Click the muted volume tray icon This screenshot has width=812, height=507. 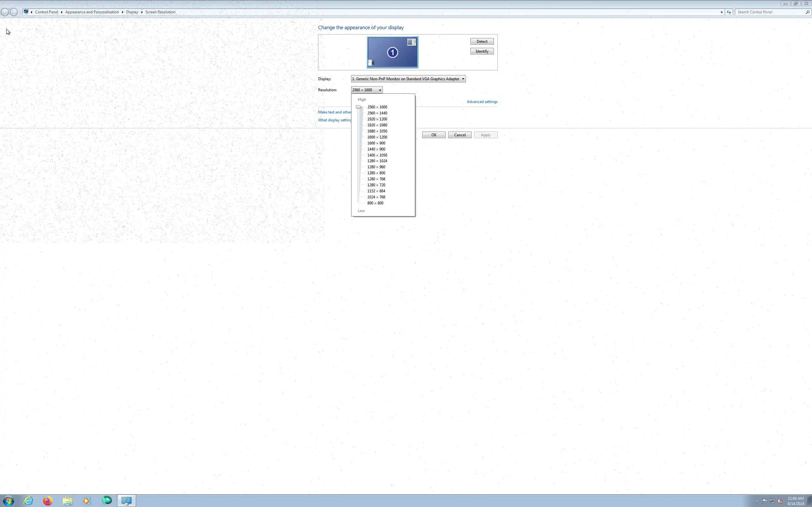(x=780, y=501)
